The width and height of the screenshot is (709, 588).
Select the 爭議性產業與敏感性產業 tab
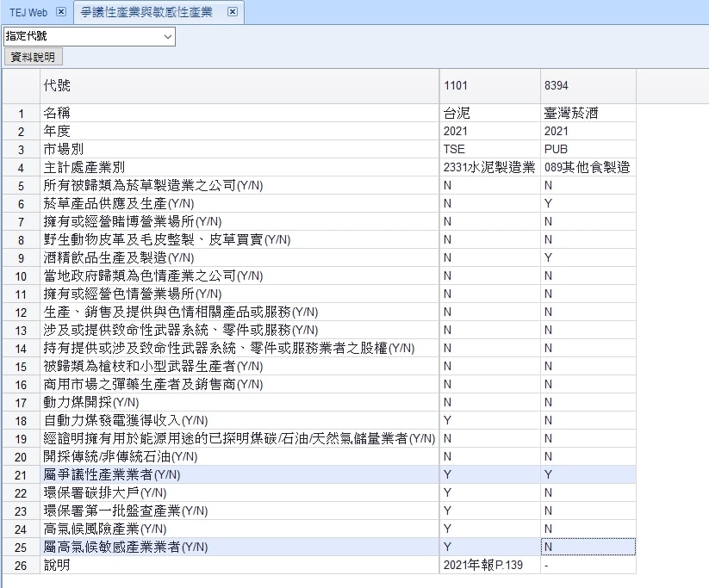146,12
